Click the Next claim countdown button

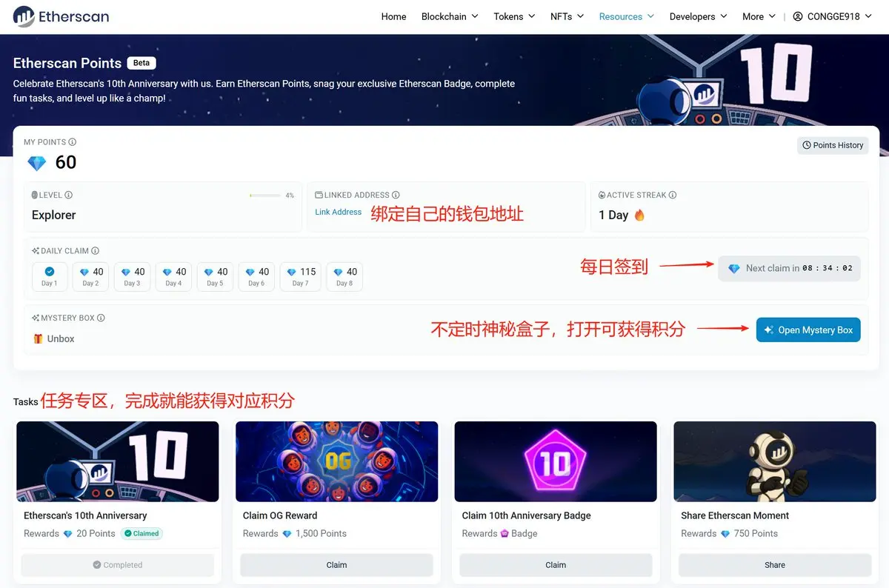[790, 269]
